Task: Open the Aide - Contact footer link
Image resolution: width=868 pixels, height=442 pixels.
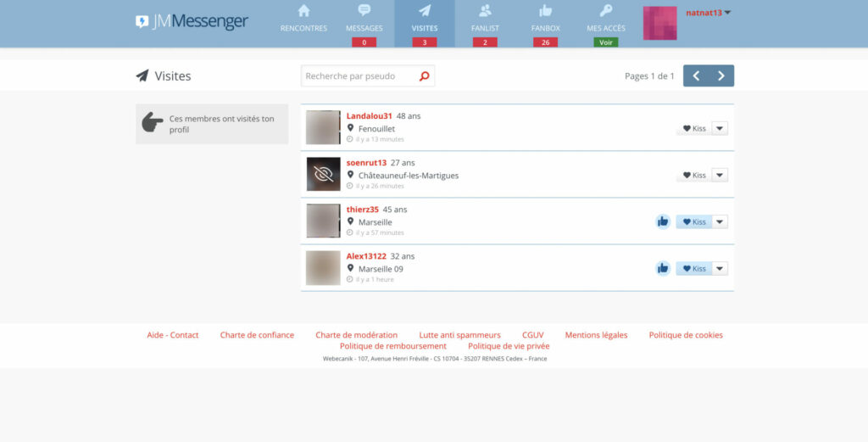Action: click(173, 334)
